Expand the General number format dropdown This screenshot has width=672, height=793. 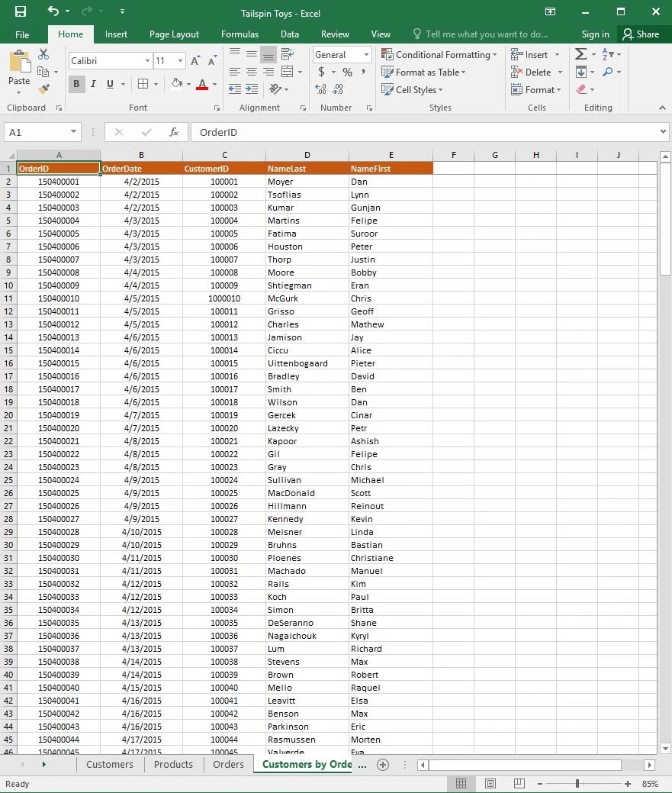pos(366,55)
